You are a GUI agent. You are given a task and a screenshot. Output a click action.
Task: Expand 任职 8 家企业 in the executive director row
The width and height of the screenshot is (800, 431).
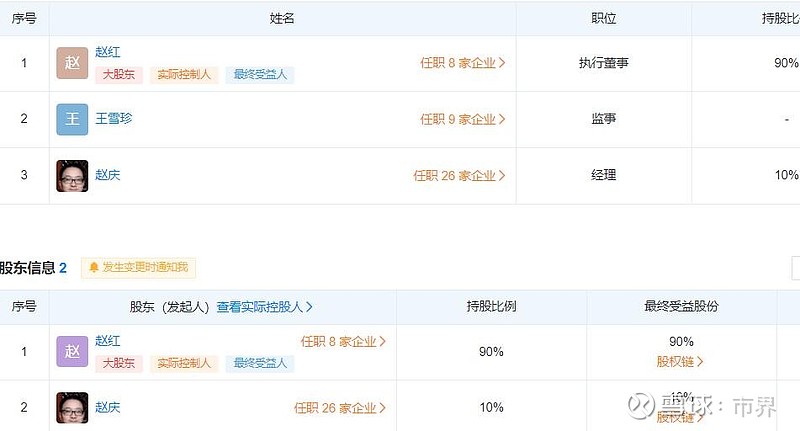tap(462, 63)
